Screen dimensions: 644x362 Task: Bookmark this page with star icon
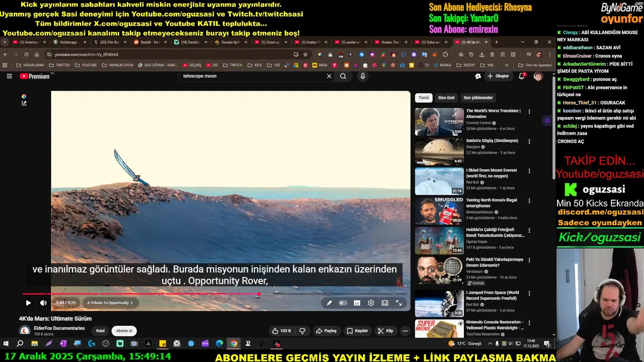[305, 54]
